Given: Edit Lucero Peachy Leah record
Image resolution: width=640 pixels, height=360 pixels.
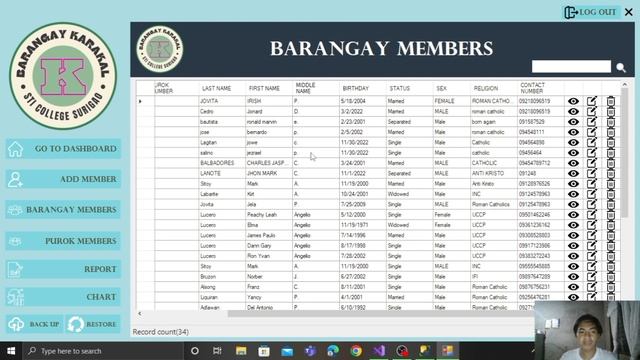Looking at the screenshot, I should pos(592,215).
